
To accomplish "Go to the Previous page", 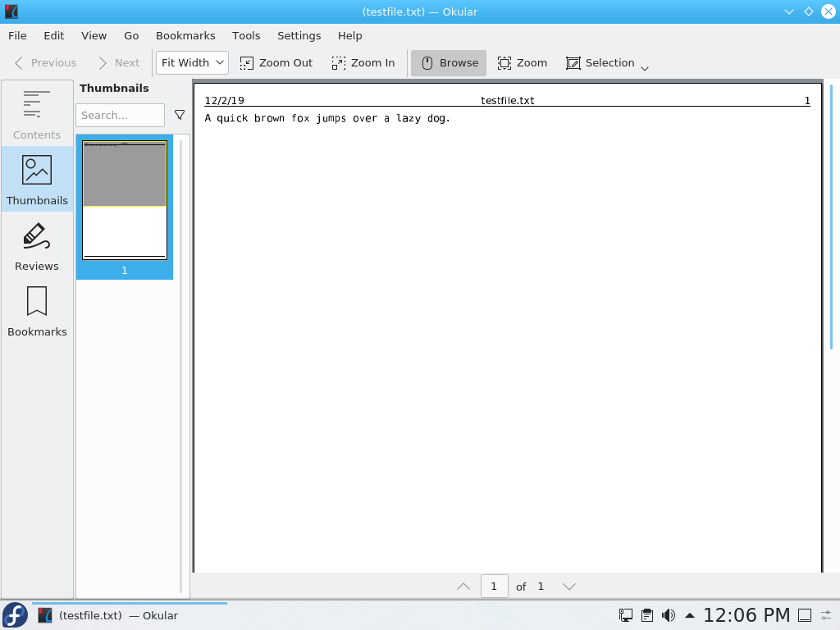I will [x=46, y=63].
